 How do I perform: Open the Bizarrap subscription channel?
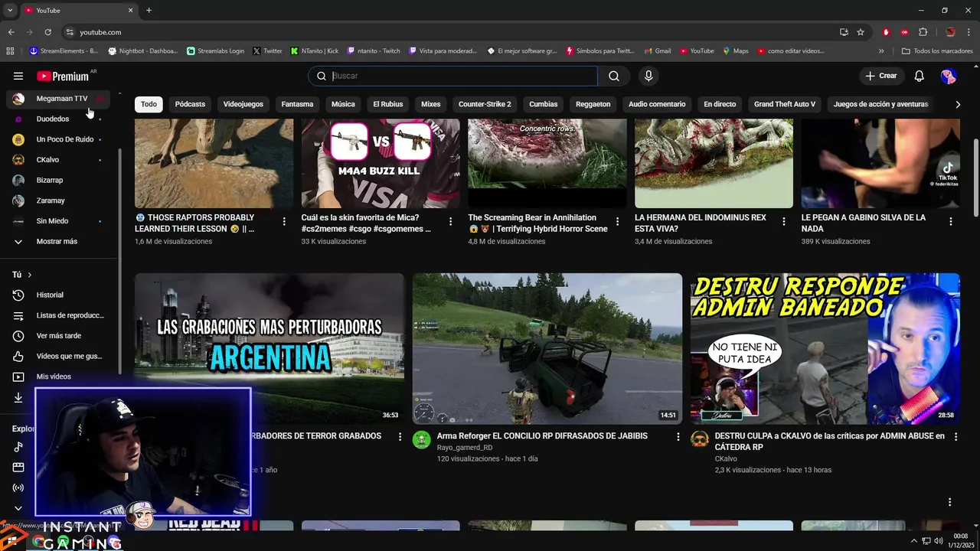click(60, 181)
